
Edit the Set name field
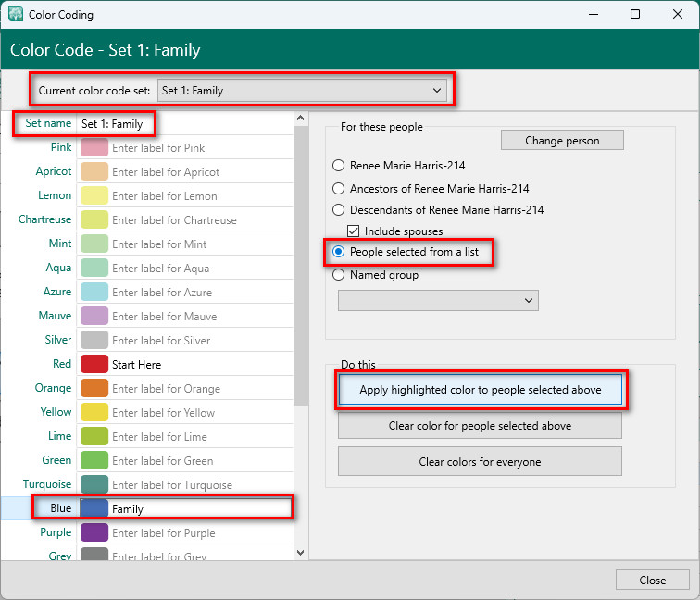pos(185,124)
